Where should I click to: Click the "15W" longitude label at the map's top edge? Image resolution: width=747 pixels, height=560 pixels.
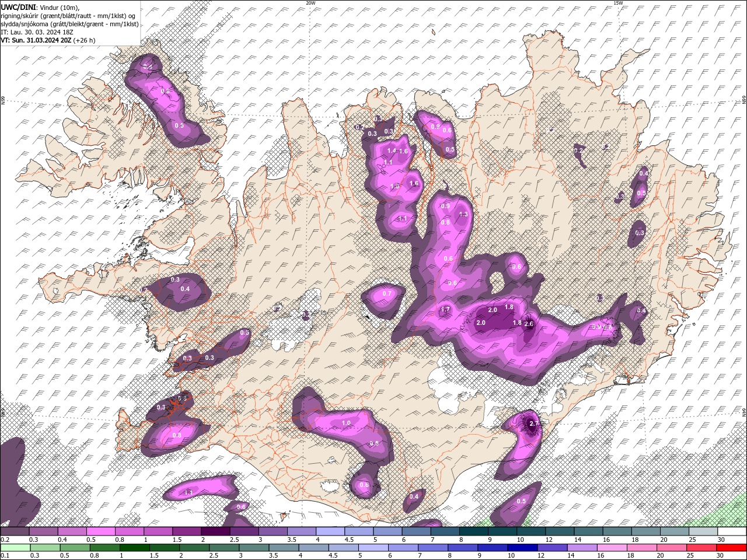[618, 3]
